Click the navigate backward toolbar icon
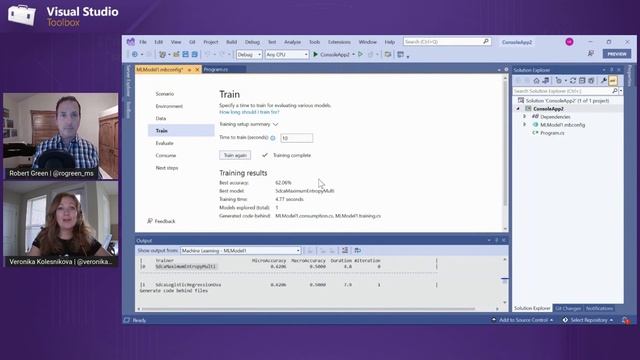 [x=135, y=54]
